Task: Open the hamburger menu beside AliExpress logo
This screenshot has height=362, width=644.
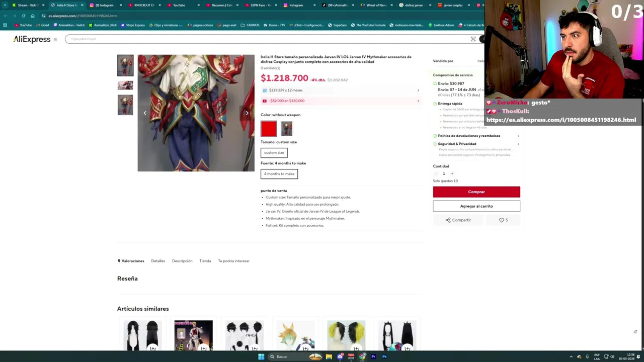Action: tap(55, 39)
